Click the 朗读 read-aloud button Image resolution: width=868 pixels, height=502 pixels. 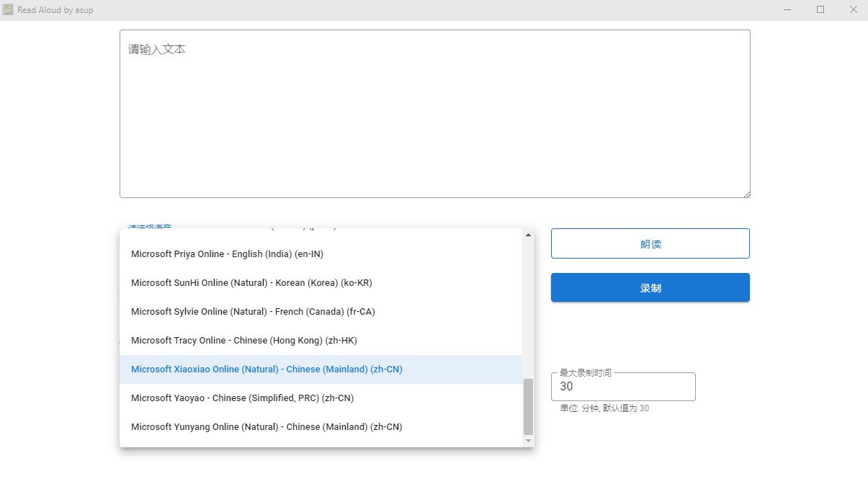[x=650, y=243]
